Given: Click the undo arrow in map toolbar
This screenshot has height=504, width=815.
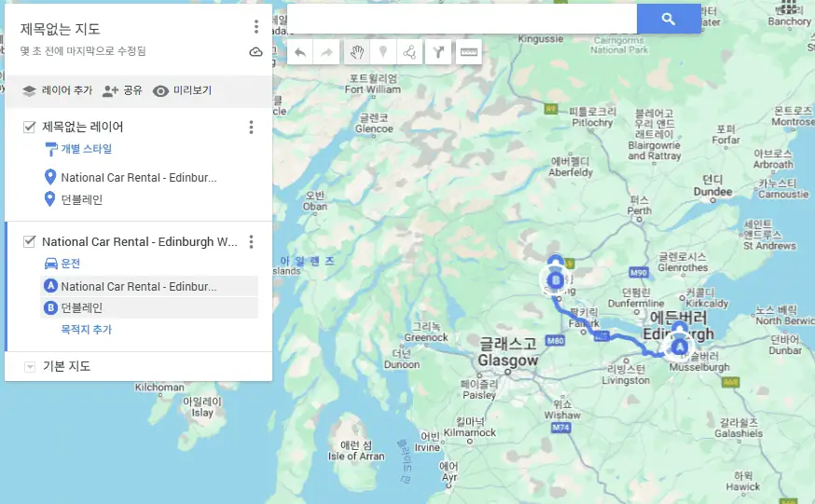Looking at the screenshot, I should [x=300, y=52].
